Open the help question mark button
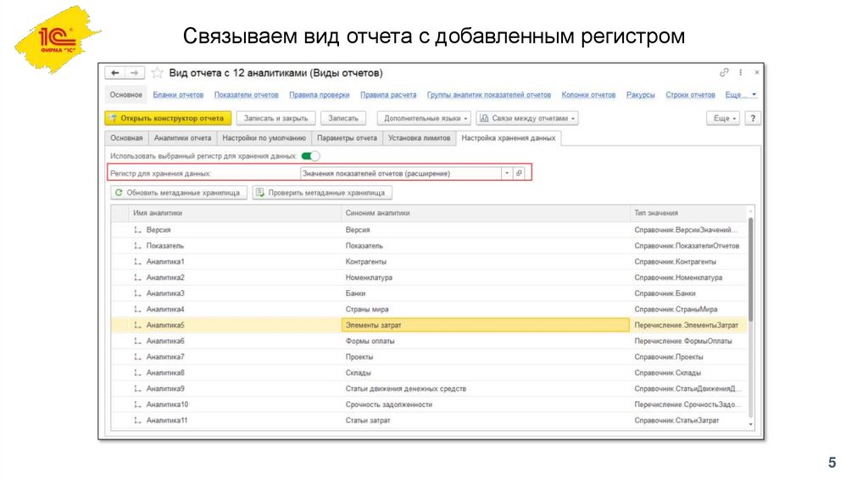 753,118
